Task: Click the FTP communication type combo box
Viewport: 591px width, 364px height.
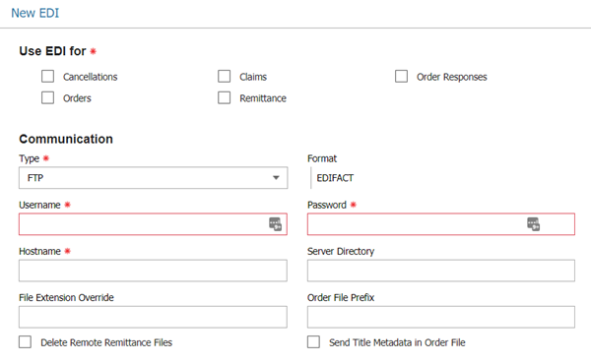Action: tap(153, 178)
